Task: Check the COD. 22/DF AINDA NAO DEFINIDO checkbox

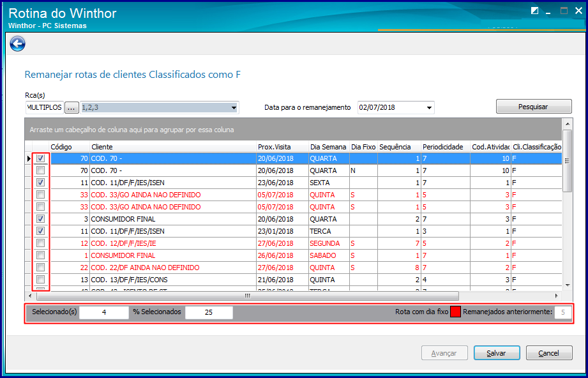Action: tap(40, 268)
